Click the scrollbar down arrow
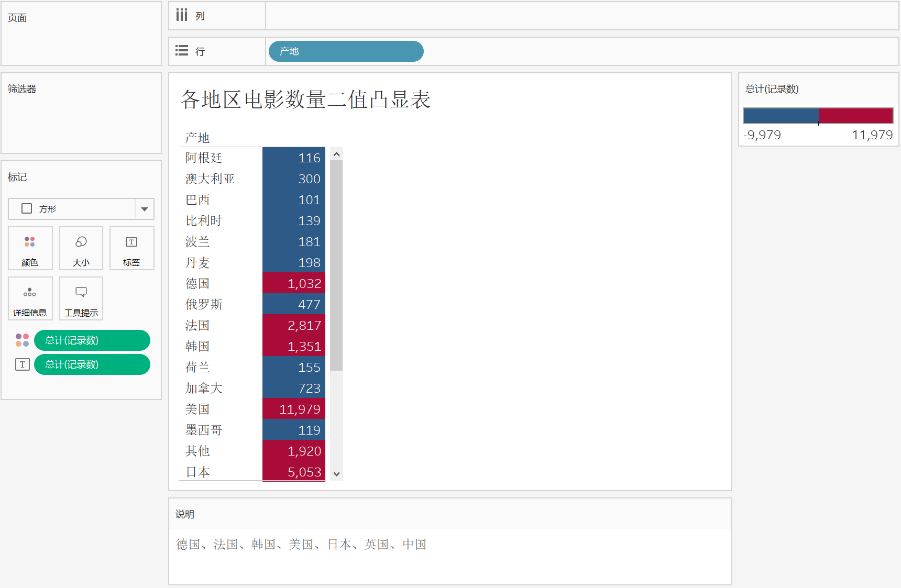This screenshot has height=588, width=901. (336, 473)
